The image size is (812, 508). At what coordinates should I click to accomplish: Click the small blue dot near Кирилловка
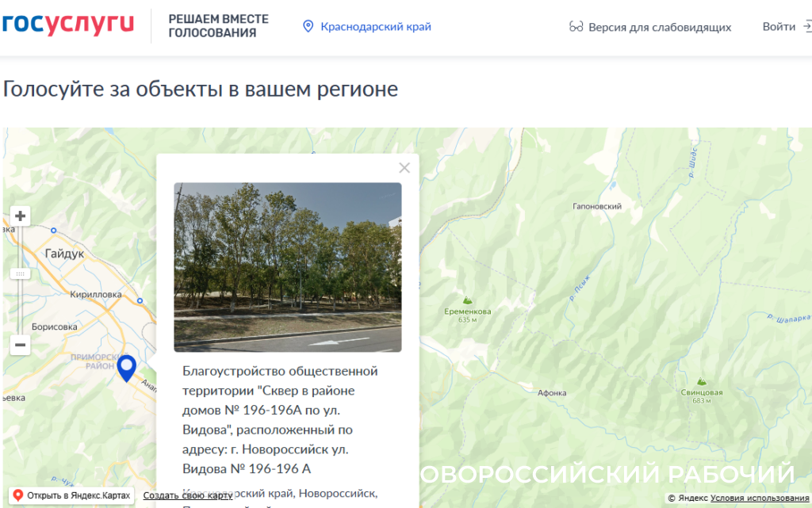(140, 301)
